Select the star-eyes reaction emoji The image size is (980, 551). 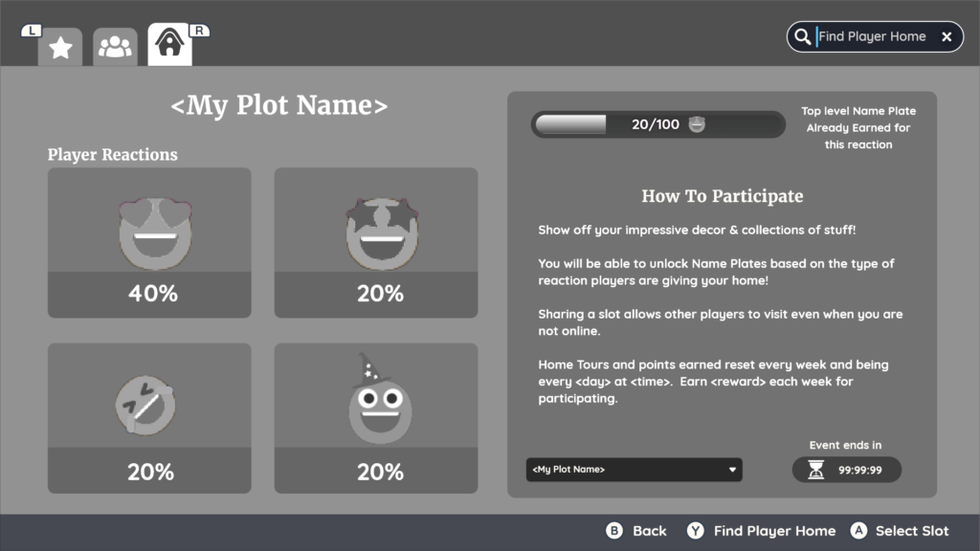point(382,233)
